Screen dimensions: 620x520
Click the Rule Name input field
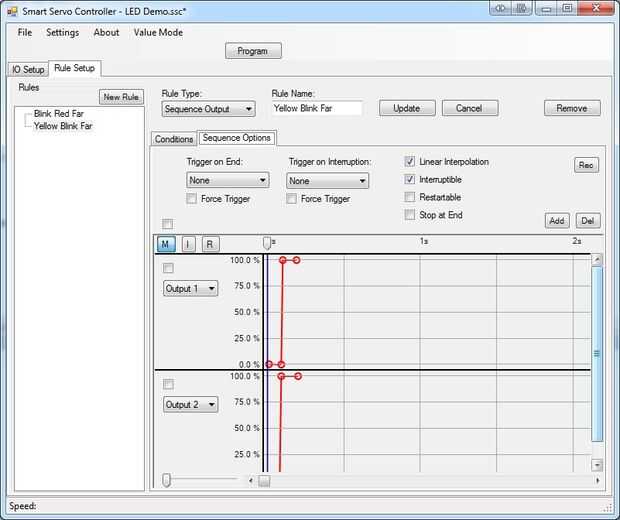click(x=317, y=108)
